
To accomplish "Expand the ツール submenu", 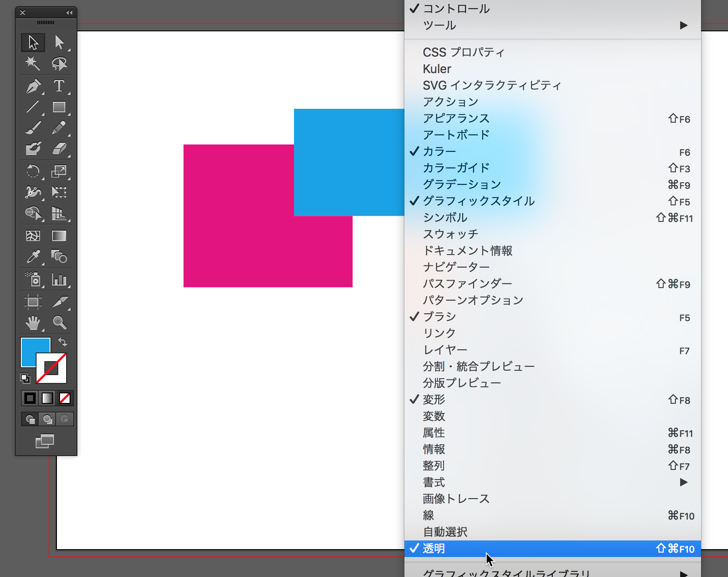I will point(553,25).
